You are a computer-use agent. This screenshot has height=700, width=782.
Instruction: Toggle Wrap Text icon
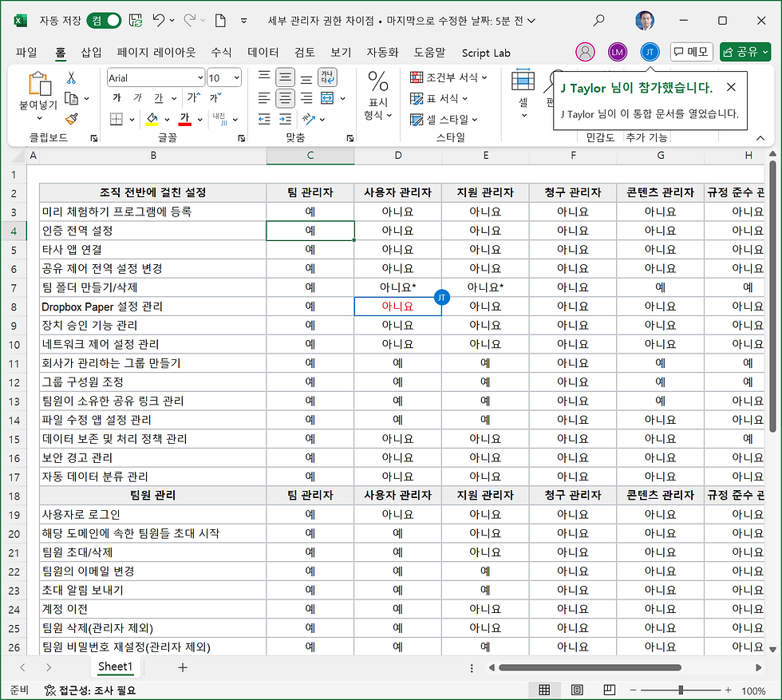(327, 77)
